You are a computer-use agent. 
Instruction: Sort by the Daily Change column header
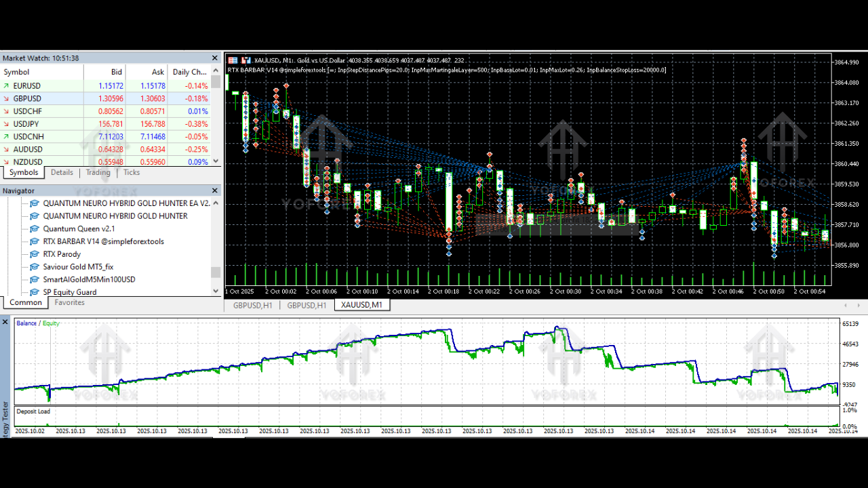(189, 72)
